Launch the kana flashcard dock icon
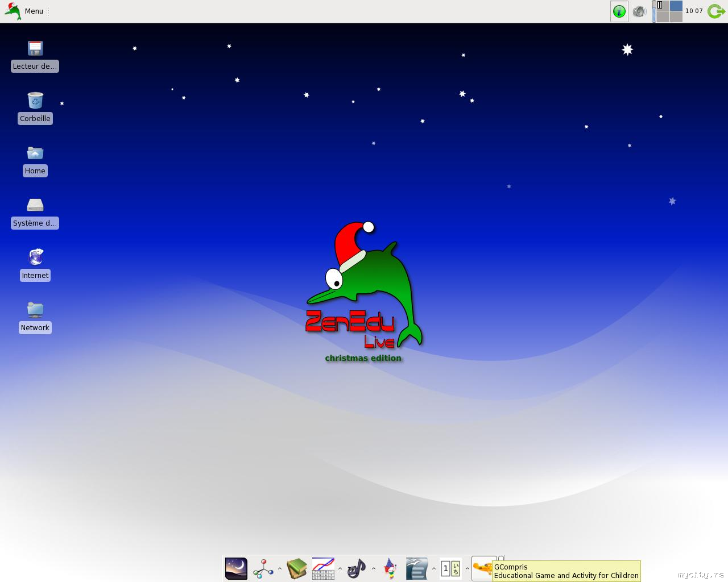The height and width of the screenshot is (582, 728). click(450, 568)
